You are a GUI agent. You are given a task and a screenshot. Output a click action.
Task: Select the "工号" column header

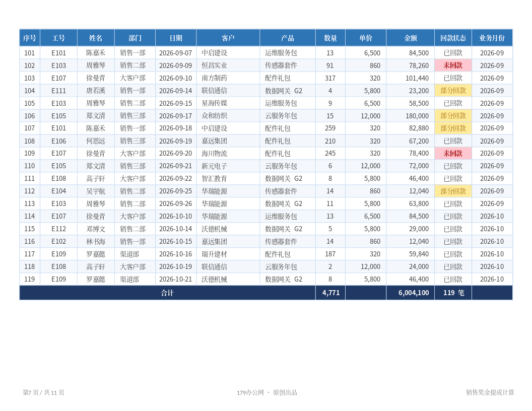pos(59,38)
